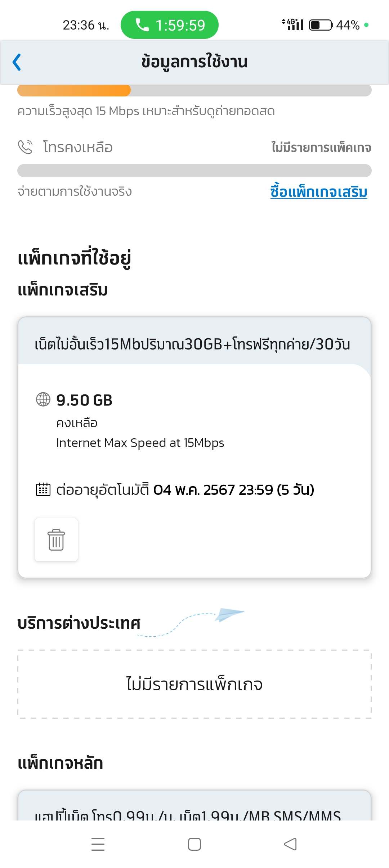Image resolution: width=389 pixels, height=868 pixels.
Task: Open the ซื้อแพ็กเกจเสริม link
Action: pos(319,191)
